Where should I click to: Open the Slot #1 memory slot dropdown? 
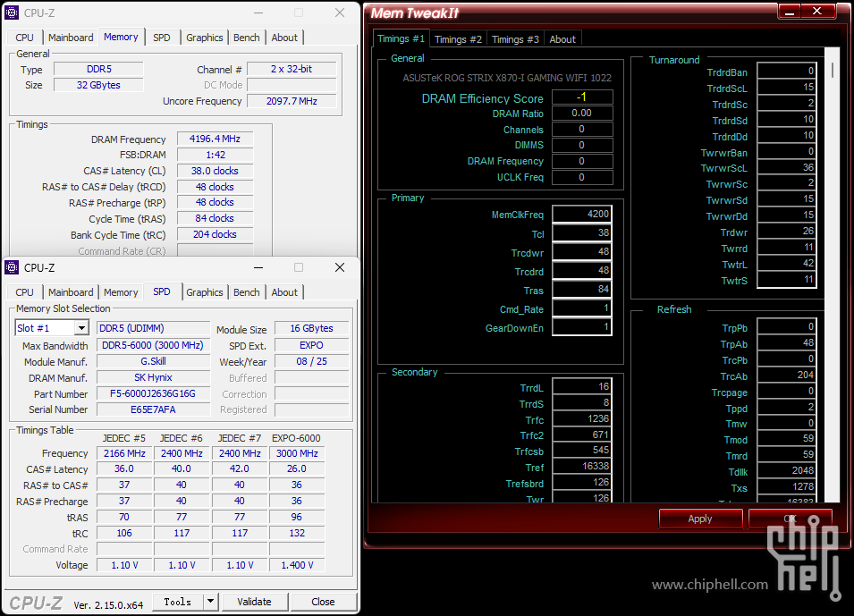pos(81,328)
